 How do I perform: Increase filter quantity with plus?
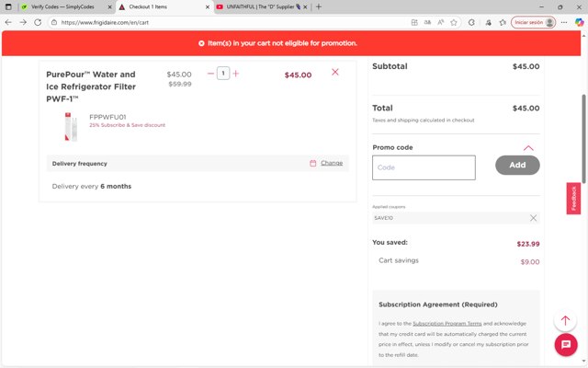(236, 74)
